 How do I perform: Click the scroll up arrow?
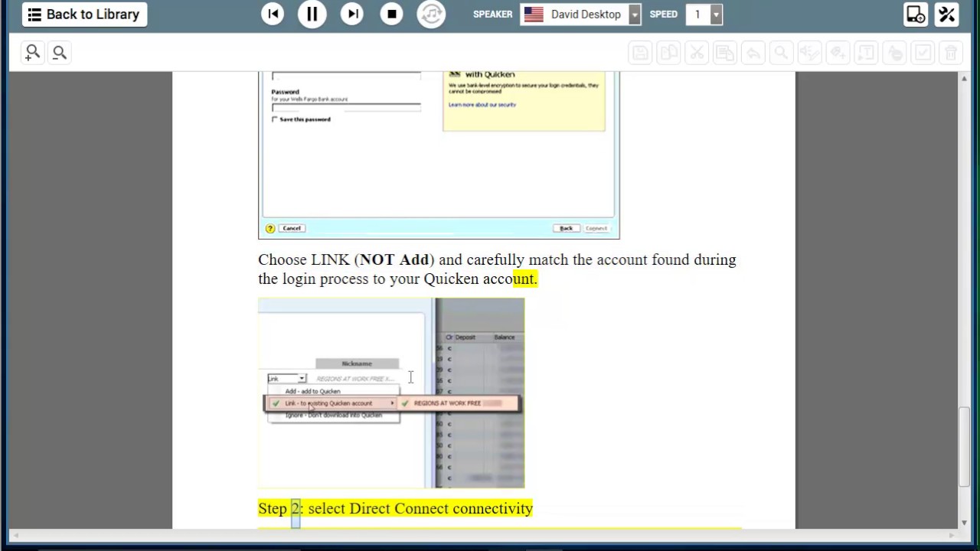click(x=964, y=79)
